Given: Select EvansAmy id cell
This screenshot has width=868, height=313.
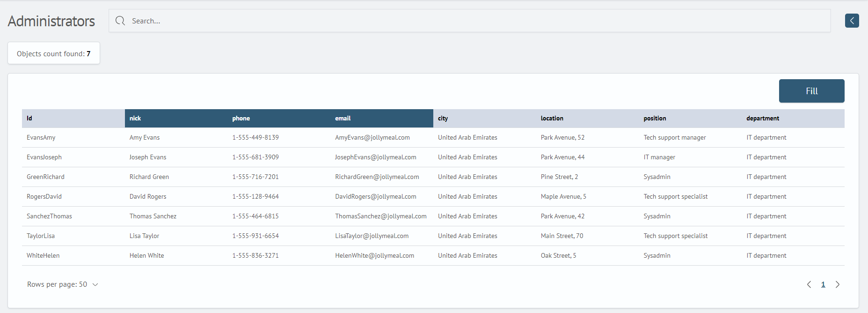Looking at the screenshot, I should [x=41, y=137].
